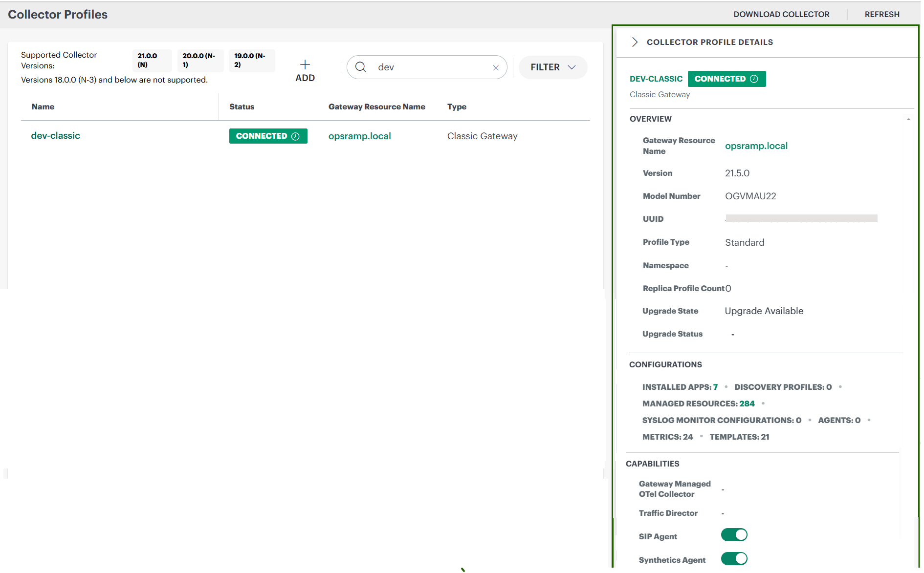Click the plus ADD icon
Screen dimensions: 924x573
pos(305,65)
